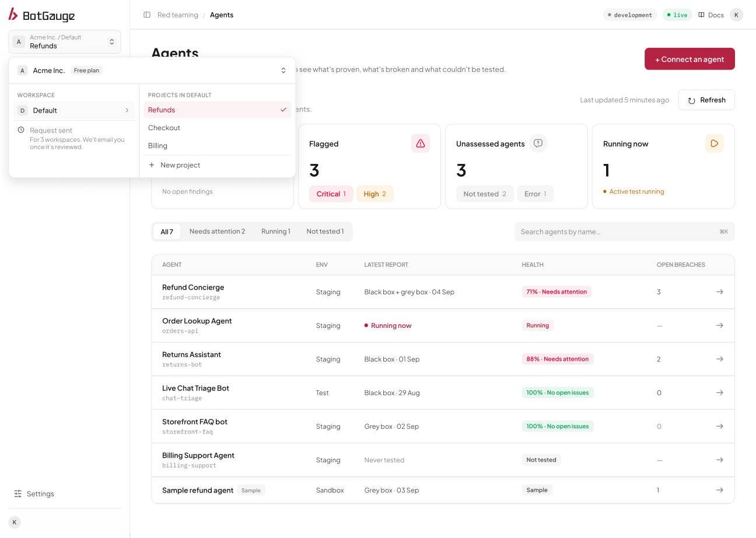Refresh the agents list
This screenshot has height=538, width=756.
click(x=706, y=100)
